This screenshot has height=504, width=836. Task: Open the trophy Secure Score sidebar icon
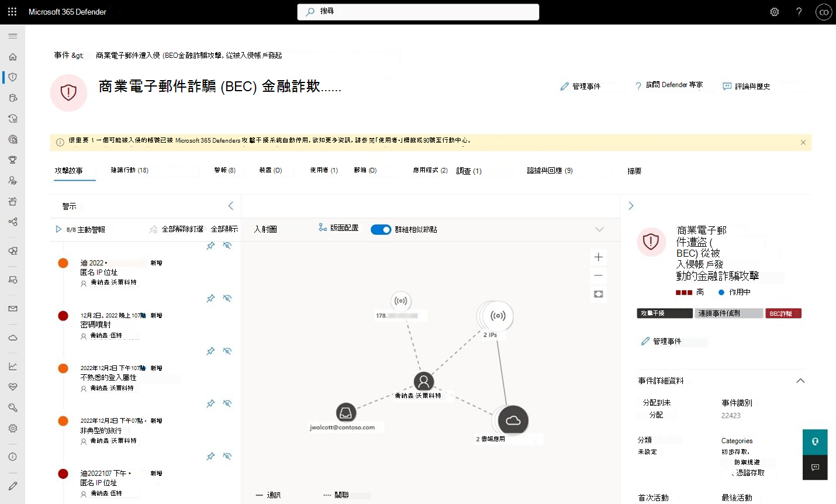pos(13,160)
